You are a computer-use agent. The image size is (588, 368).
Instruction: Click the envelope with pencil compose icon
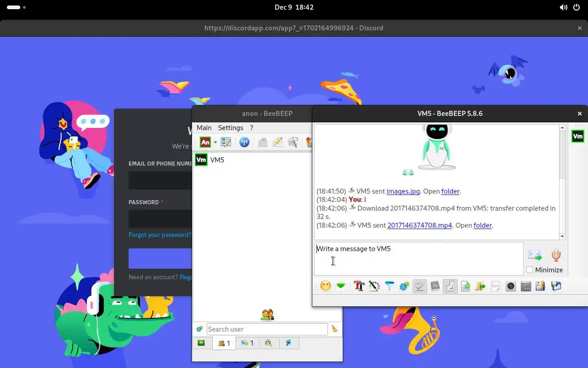[x=278, y=142]
